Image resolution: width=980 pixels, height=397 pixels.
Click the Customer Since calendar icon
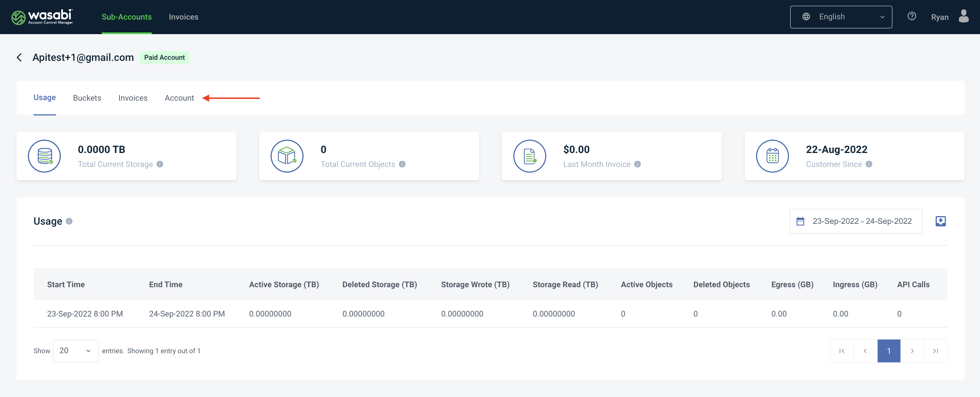[772, 156]
